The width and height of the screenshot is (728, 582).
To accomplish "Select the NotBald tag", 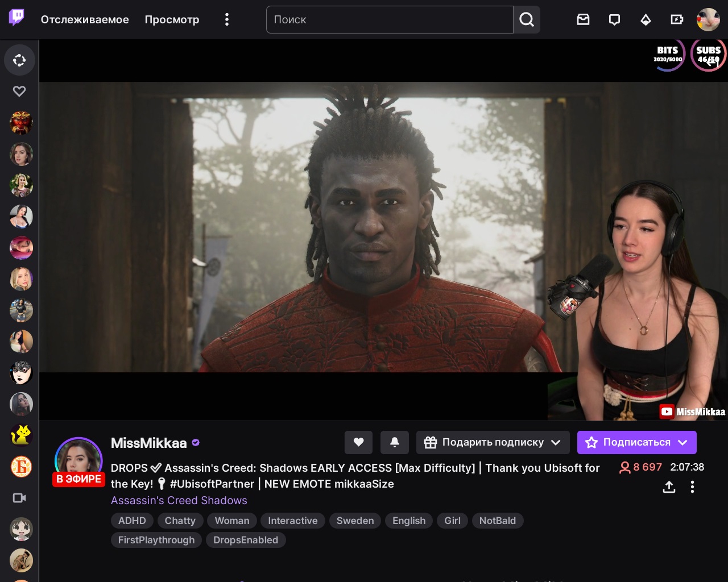I will tap(498, 521).
